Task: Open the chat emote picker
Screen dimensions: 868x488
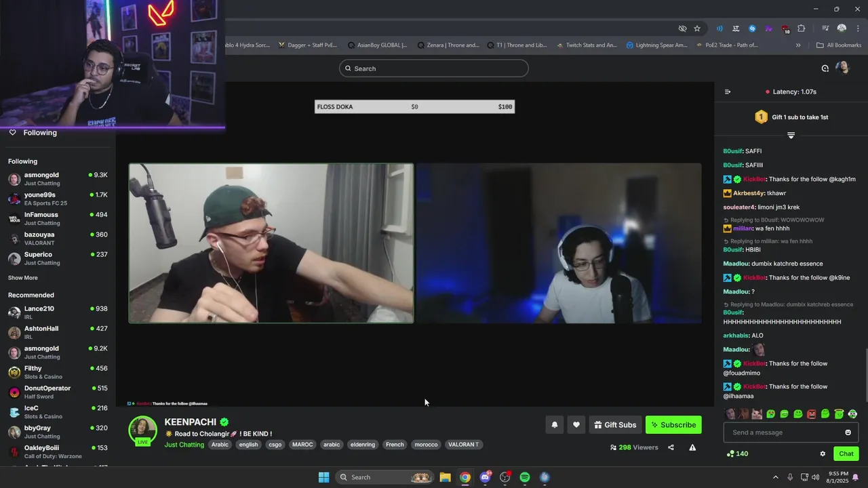Action: pos(848,432)
